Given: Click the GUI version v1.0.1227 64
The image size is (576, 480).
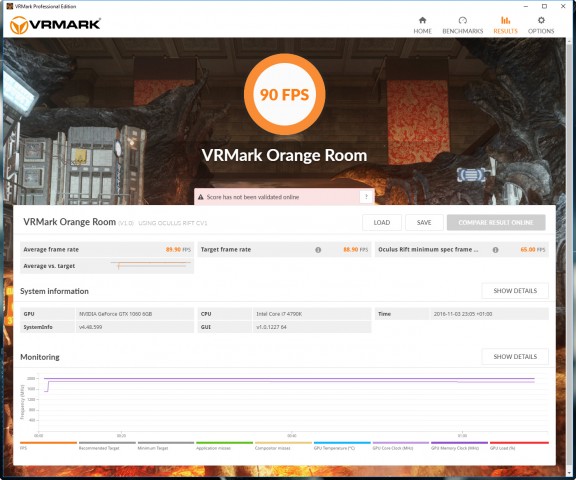Looking at the screenshot, I should 271,327.
